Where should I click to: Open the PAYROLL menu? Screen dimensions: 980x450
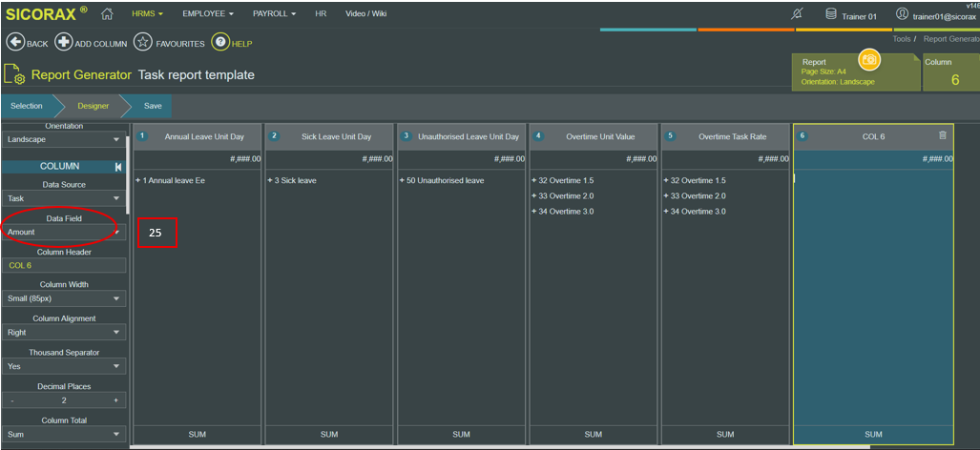[x=275, y=13]
